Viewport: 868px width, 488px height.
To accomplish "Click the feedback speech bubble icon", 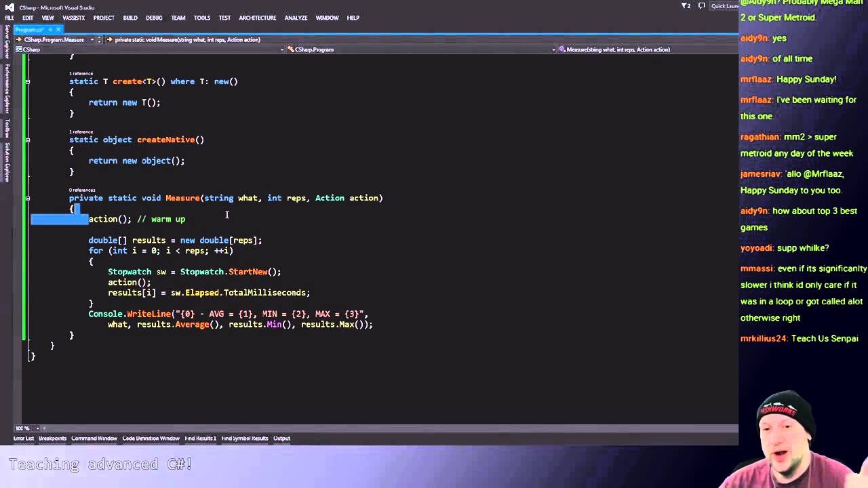I will (x=701, y=5).
